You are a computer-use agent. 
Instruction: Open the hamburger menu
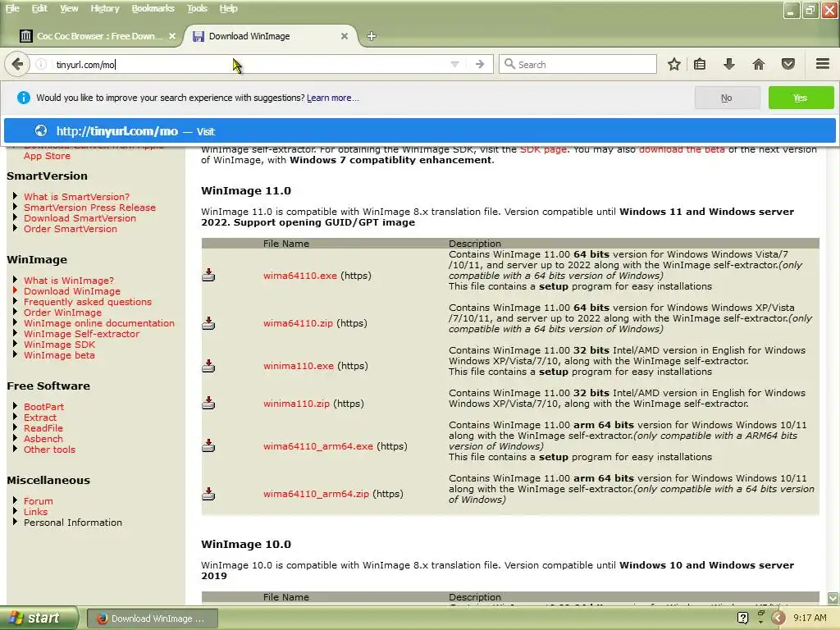coord(823,64)
